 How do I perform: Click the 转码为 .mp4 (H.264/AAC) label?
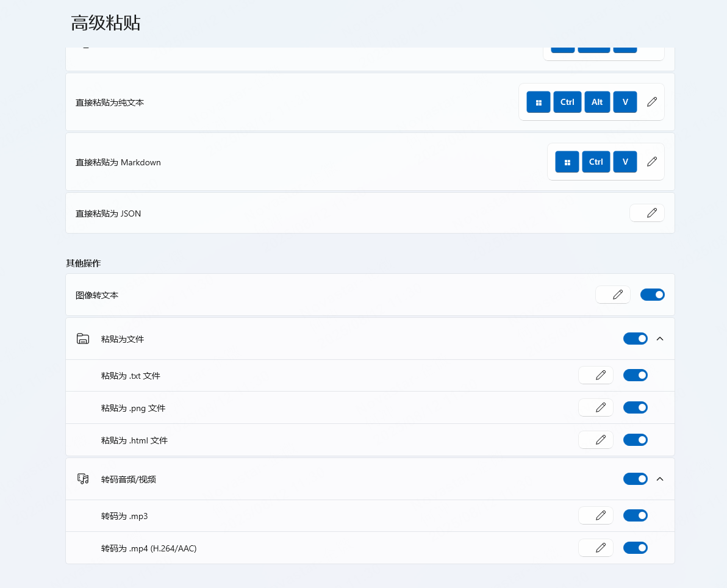tap(149, 548)
